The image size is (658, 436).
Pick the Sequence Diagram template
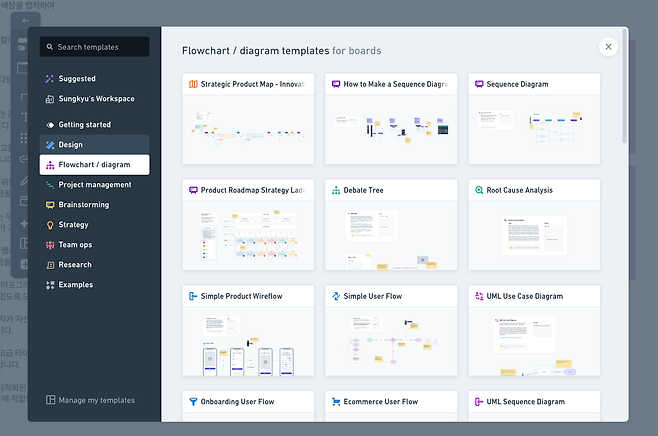pos(534,118)
